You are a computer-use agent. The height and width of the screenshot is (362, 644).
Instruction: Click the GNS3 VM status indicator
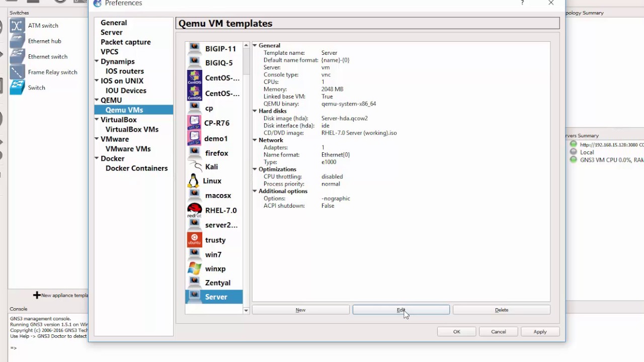tap(573, 159)
